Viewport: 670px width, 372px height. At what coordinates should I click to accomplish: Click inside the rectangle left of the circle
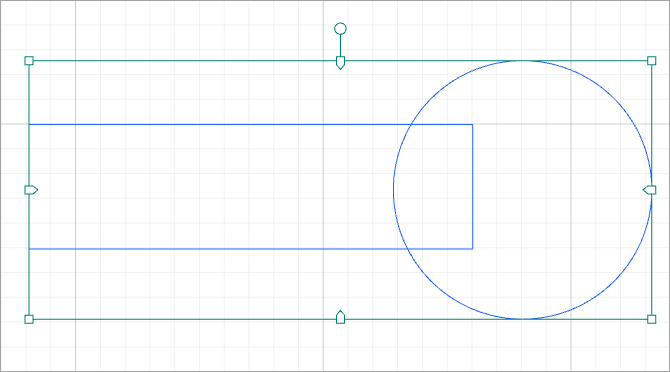tap(209, 187)
